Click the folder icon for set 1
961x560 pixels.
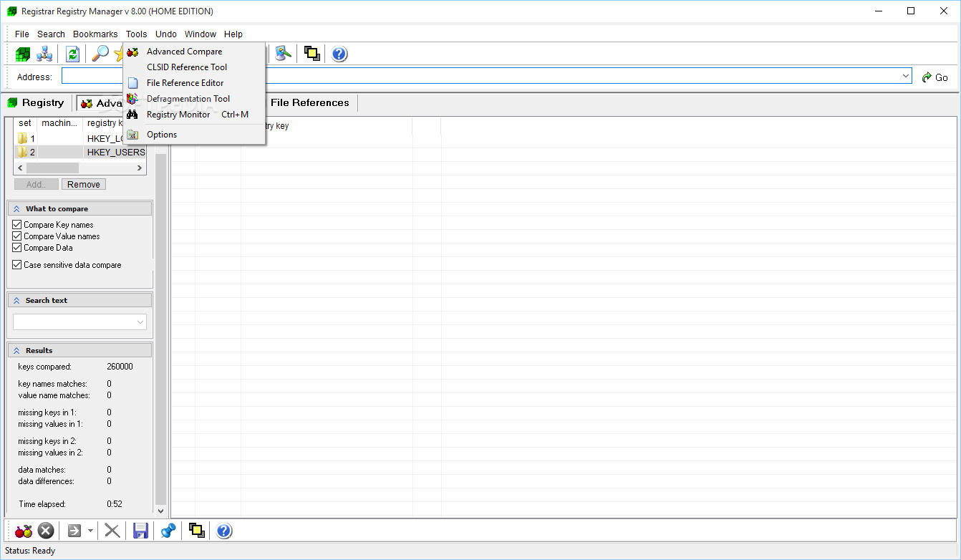click(23, 138)
